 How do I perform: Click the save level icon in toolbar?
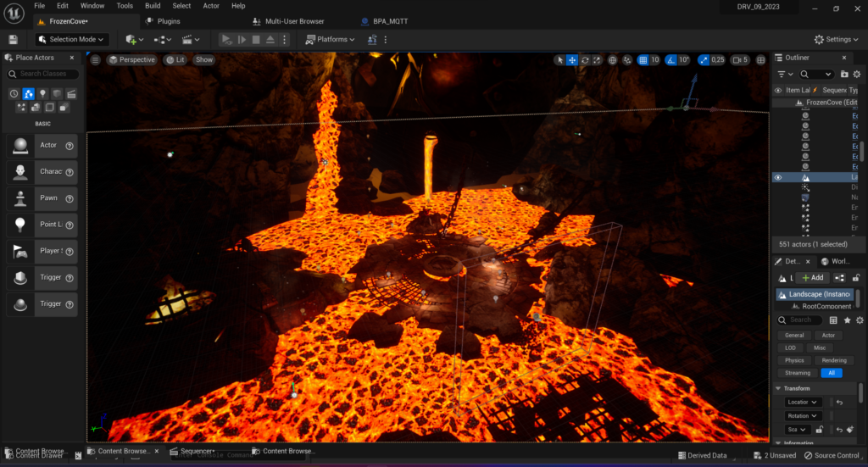pos(13,39)
